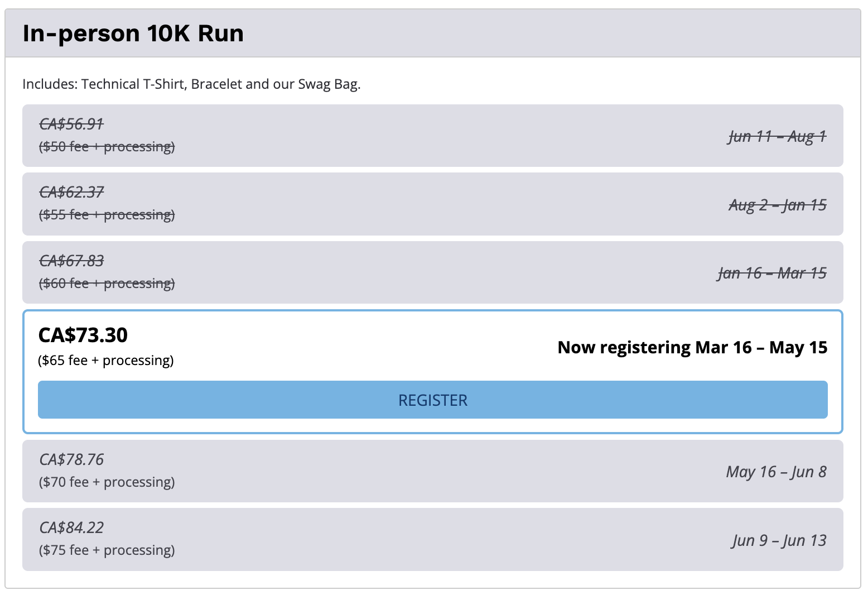This screenshot has height=595, width=868.
Task: Select the expired CA$62.37 price
Action: [71, 193]
